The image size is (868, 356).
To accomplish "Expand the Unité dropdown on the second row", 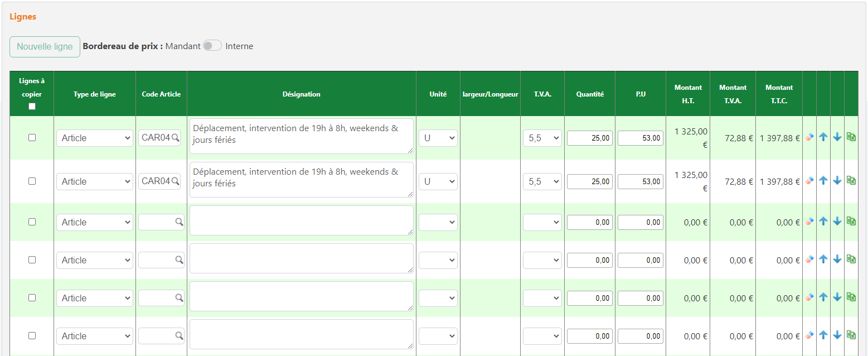I will click(x=438, y=181).
